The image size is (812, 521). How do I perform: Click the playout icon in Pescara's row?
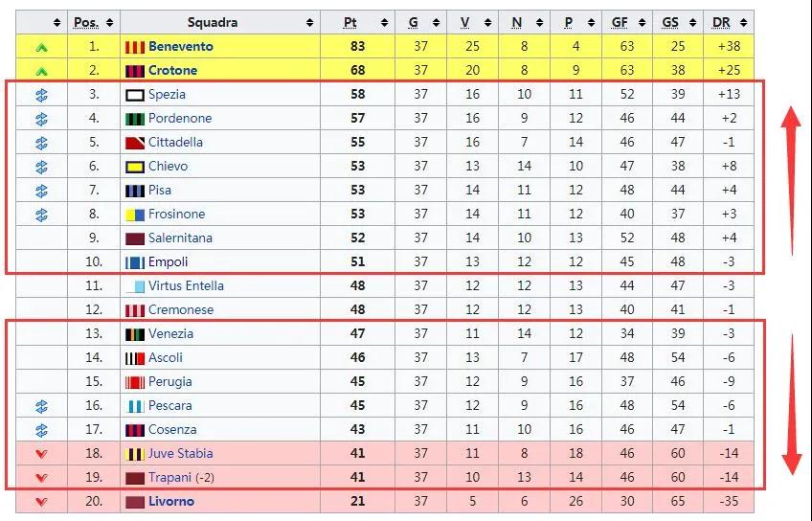coord(41,406)
